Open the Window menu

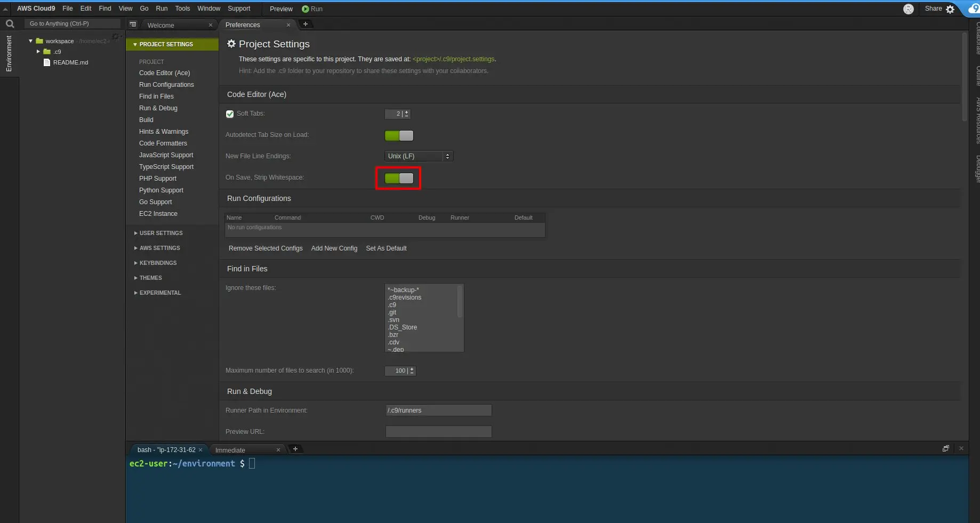208,9
